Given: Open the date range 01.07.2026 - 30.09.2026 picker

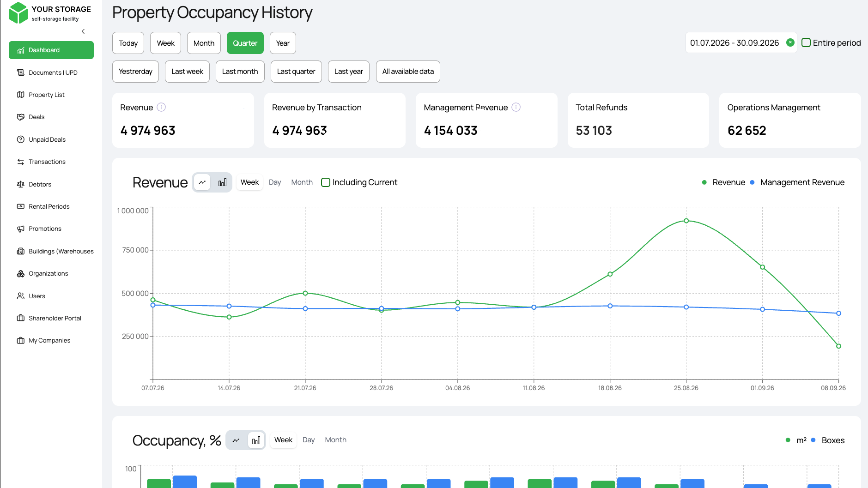Looking at the screenshot, I should [734, 43].
